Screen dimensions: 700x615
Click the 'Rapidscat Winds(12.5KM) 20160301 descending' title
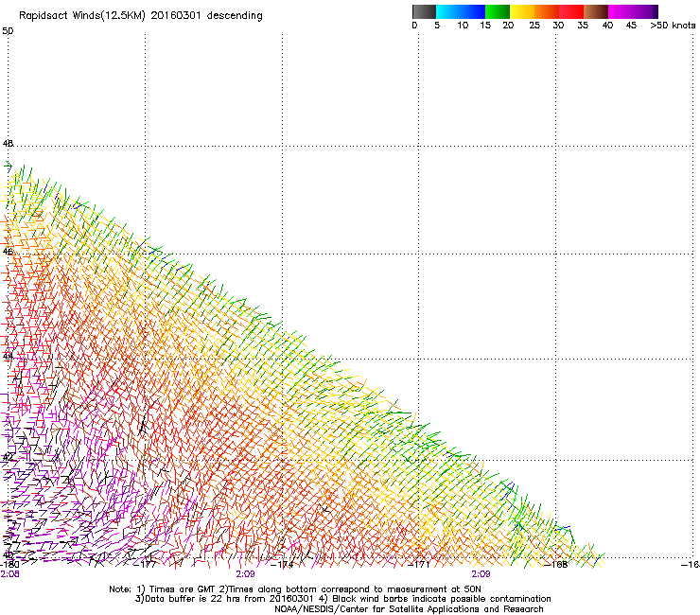pos(141,15)
